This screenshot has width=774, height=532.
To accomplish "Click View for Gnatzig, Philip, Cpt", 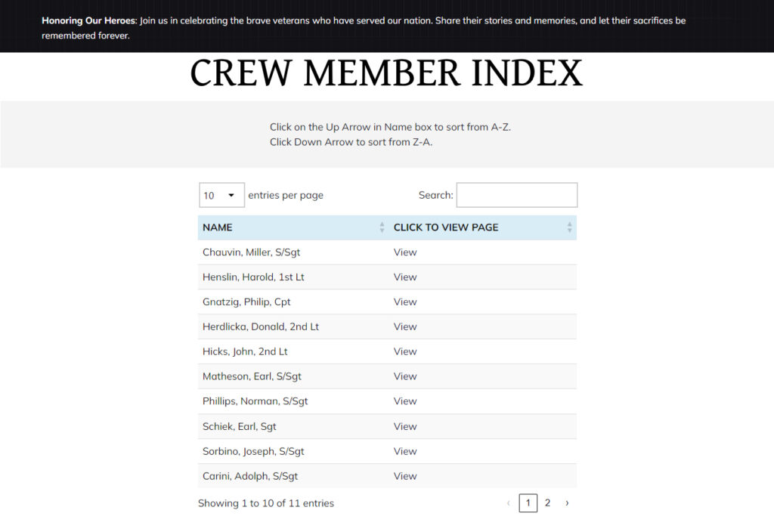I will pyautogui.click(x=405, y=302).
